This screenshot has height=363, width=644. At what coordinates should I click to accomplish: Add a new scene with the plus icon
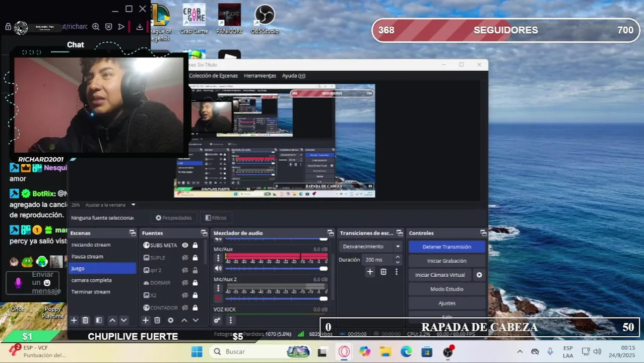point(74,320)
